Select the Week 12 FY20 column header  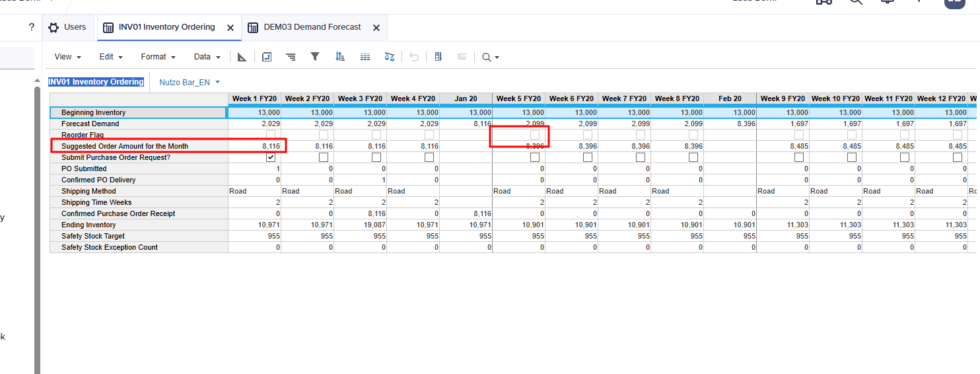pos(941,98)
